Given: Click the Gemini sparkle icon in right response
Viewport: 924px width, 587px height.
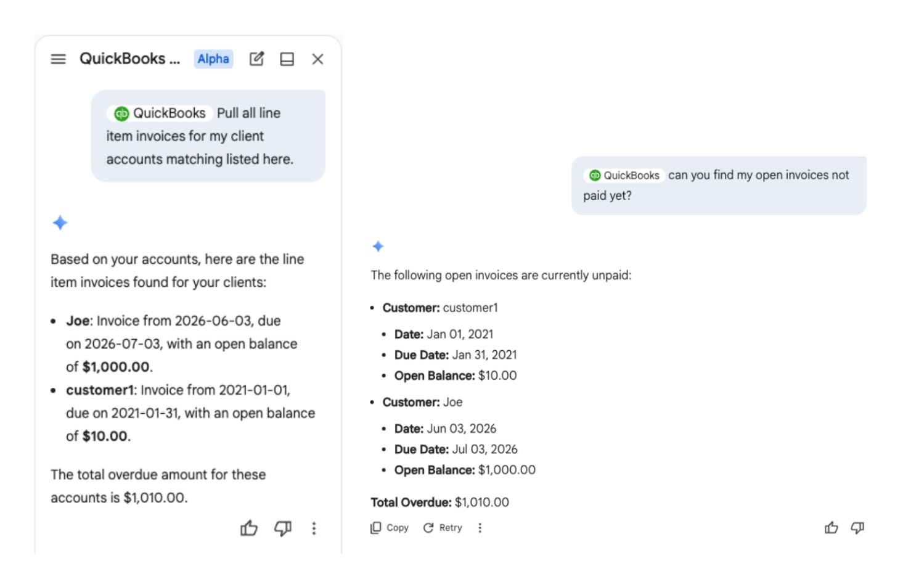Looking at the screenshot, I should click(378, 247).
